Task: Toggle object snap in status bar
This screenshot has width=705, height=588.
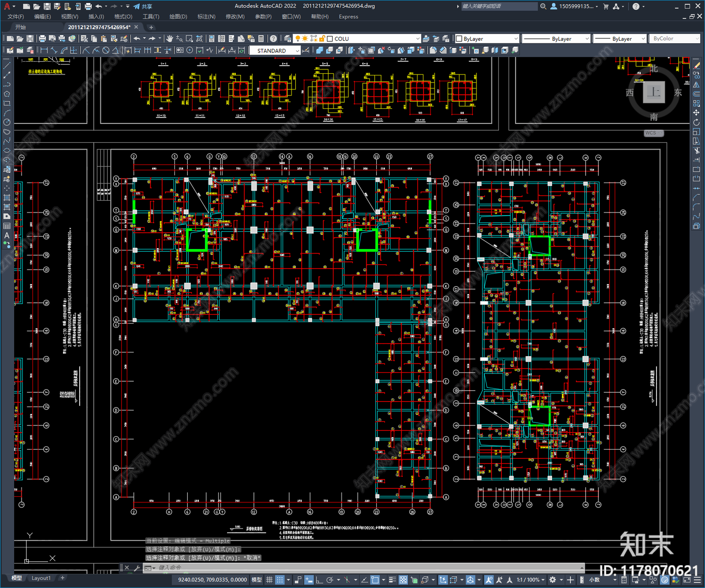Action: [x=375, y=580]
